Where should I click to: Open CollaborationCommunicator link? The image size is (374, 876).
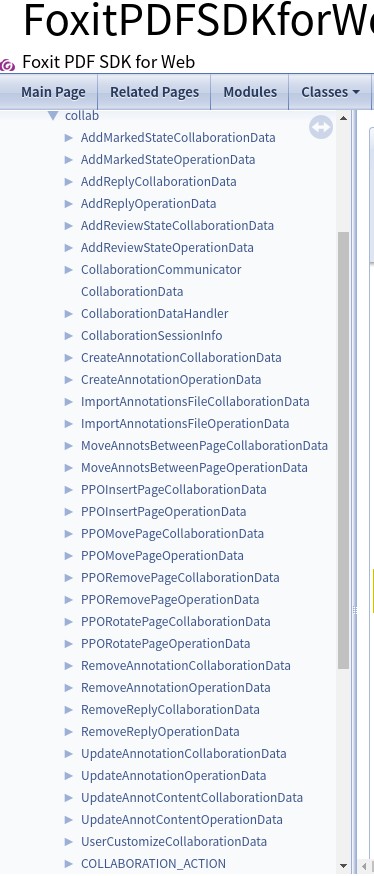pyautogui.click(x=161, y=270)
